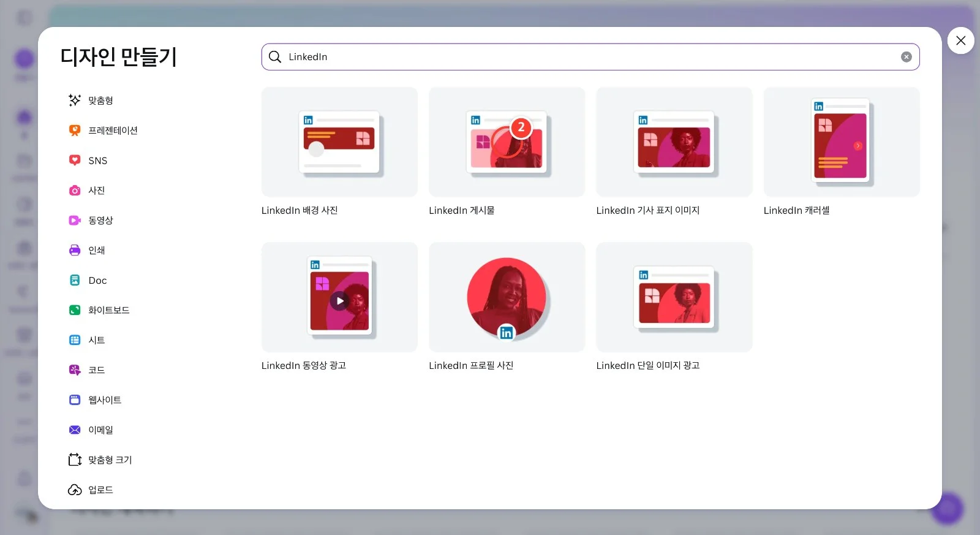Switch to the SNS category
This screenshot has height=535, width=980.
point(98,161)
